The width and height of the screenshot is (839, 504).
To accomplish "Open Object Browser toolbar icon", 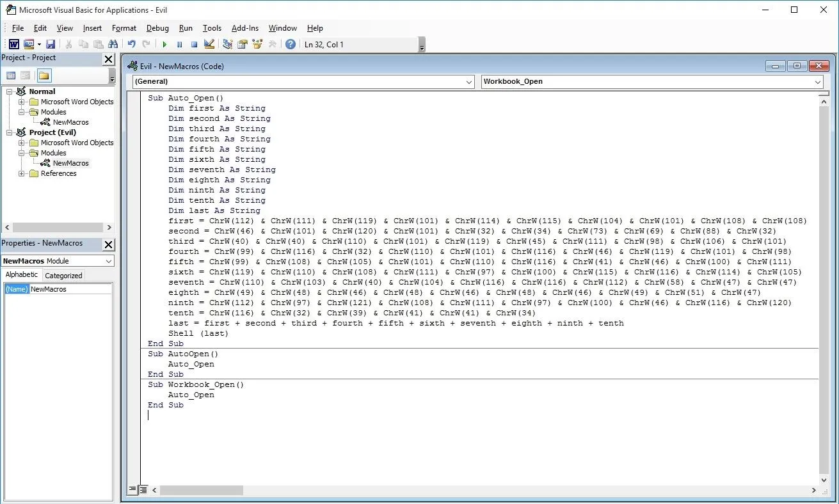I will pos(257,44).
